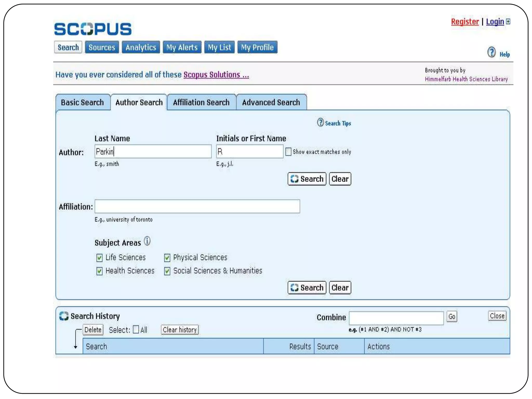Focus the Last Name field containing Parkin
Screen dimensions: 532x399
tap(153, 151)
